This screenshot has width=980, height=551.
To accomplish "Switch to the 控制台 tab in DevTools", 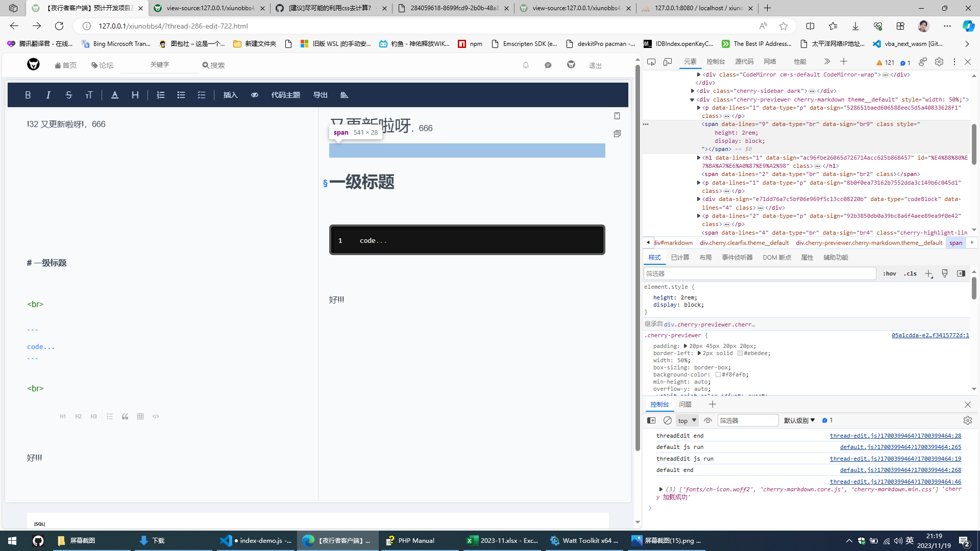I will [x=716, y=61].
